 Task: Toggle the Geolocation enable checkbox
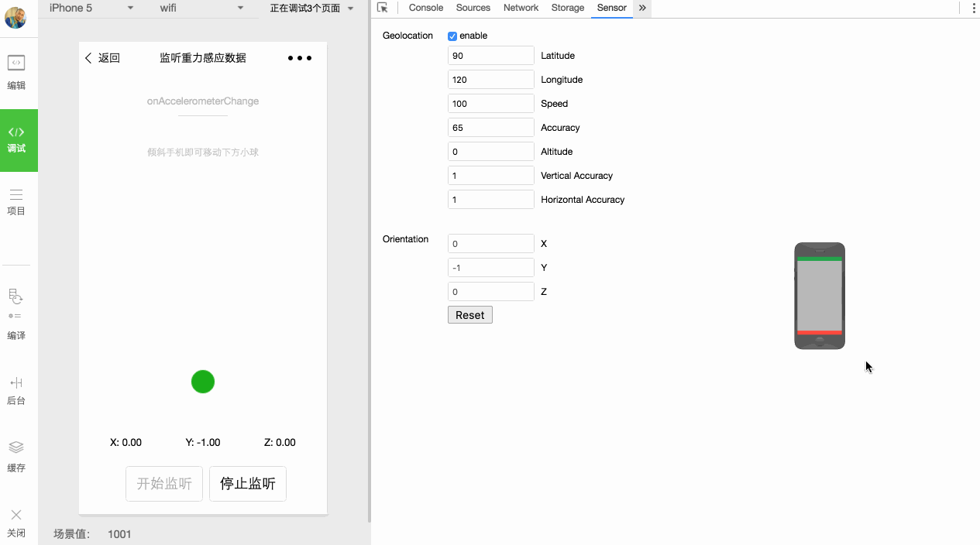452,36
